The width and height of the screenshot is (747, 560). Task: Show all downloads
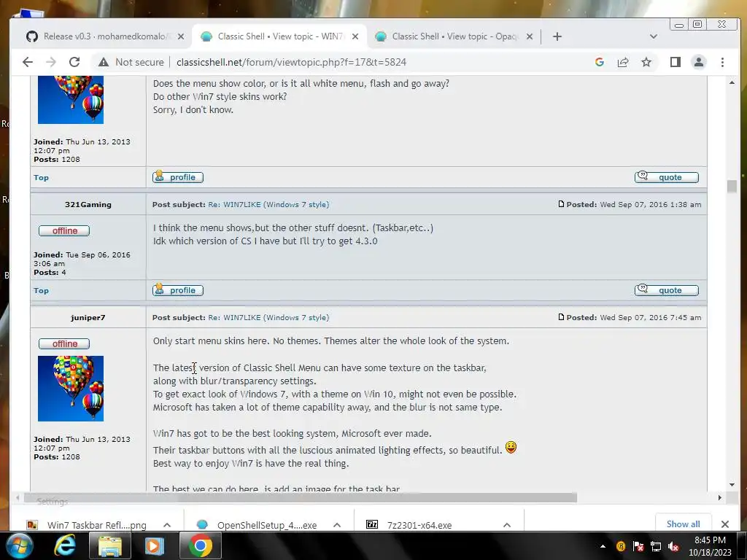(683, 524)
